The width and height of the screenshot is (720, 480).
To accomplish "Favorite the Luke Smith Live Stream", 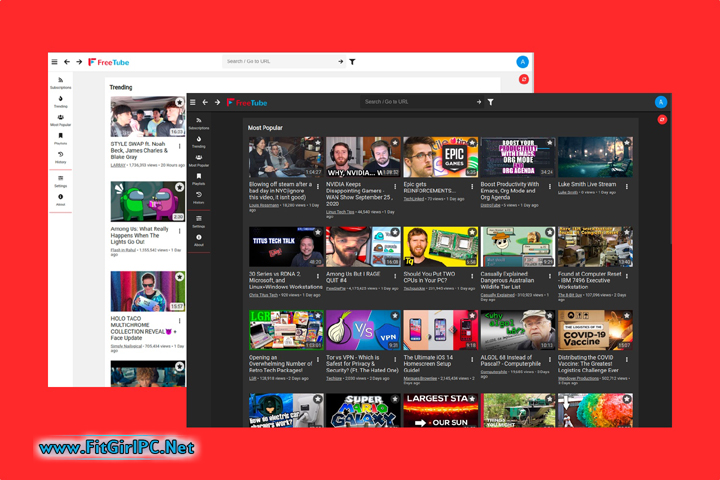I will [627, 143].
